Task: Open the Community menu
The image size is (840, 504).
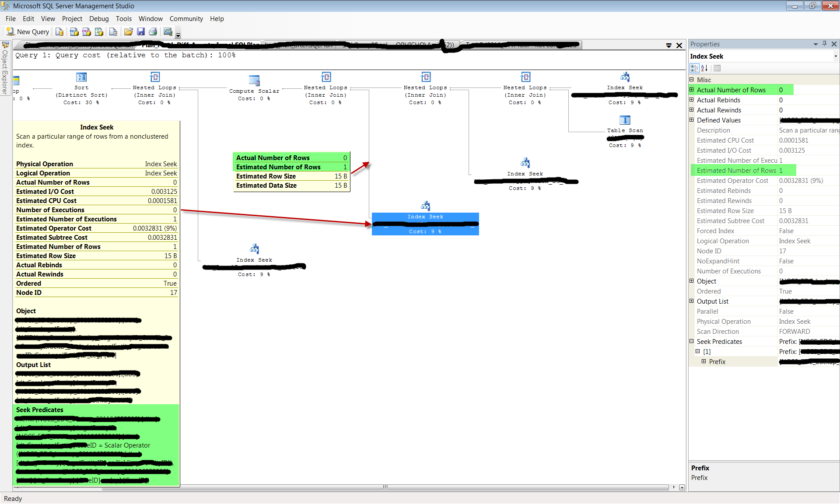Action: tap(186, 19)
